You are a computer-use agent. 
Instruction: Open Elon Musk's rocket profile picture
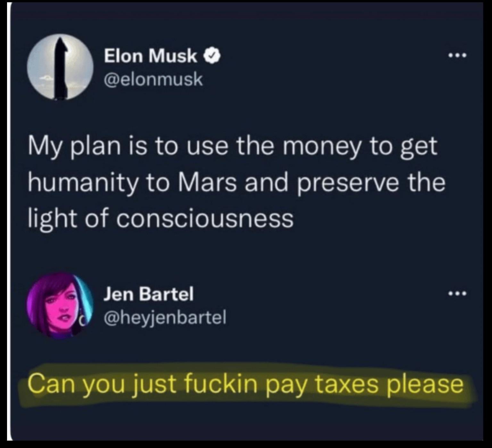tap(60, 67)
